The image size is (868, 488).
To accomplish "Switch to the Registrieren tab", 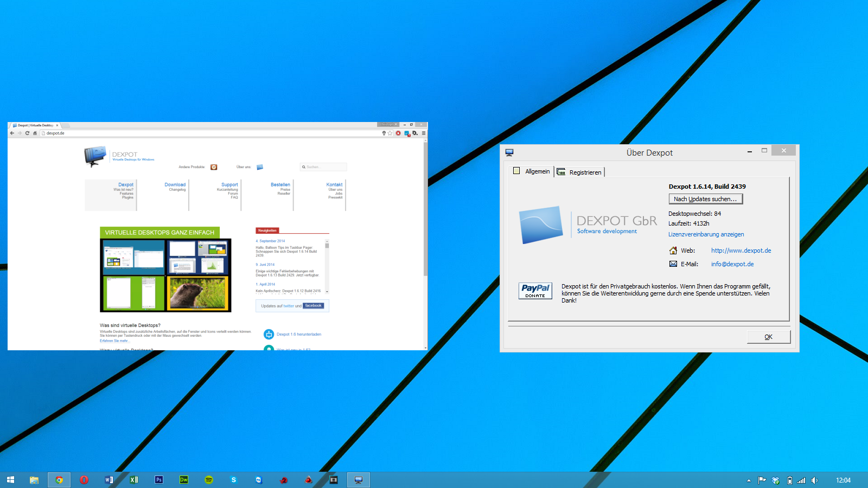I will pos(579,172).
